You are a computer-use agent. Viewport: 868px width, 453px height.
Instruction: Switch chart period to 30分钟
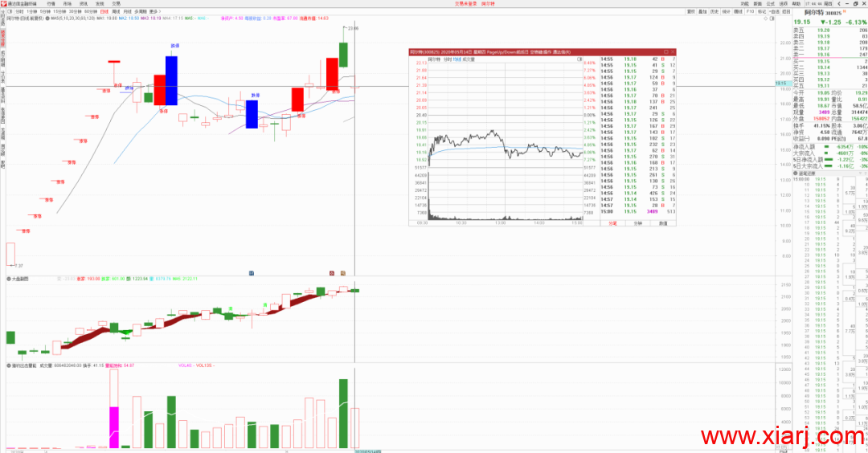point(76,11)
